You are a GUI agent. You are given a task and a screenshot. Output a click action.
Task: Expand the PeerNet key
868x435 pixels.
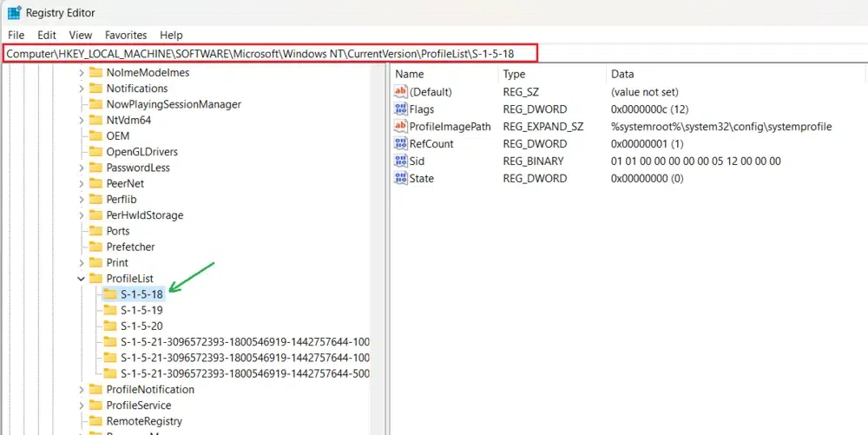82,183
